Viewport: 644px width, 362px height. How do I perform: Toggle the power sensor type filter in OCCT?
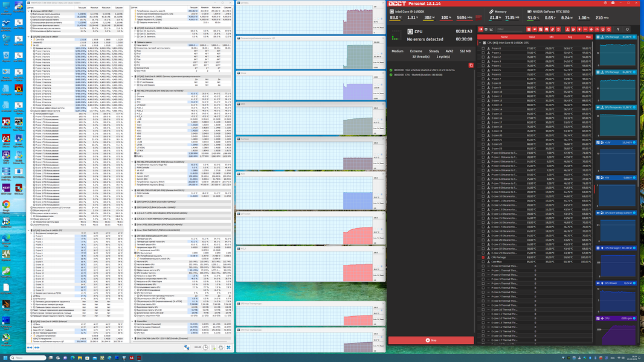pyautogui.click(x=579, y=29)
